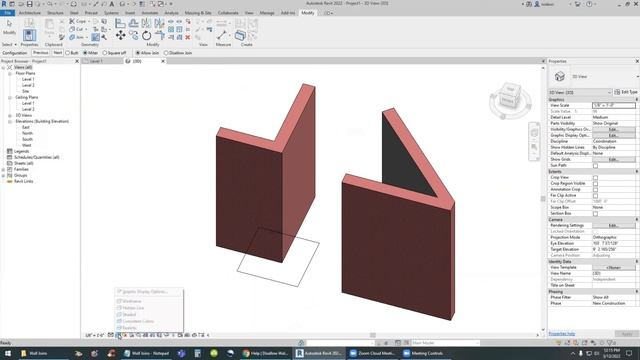Choose Hidden Line in visual style menu
Image resolution: width=640 pixels, height=360 pixels.
pyautogui.click(x=133, y=308)
